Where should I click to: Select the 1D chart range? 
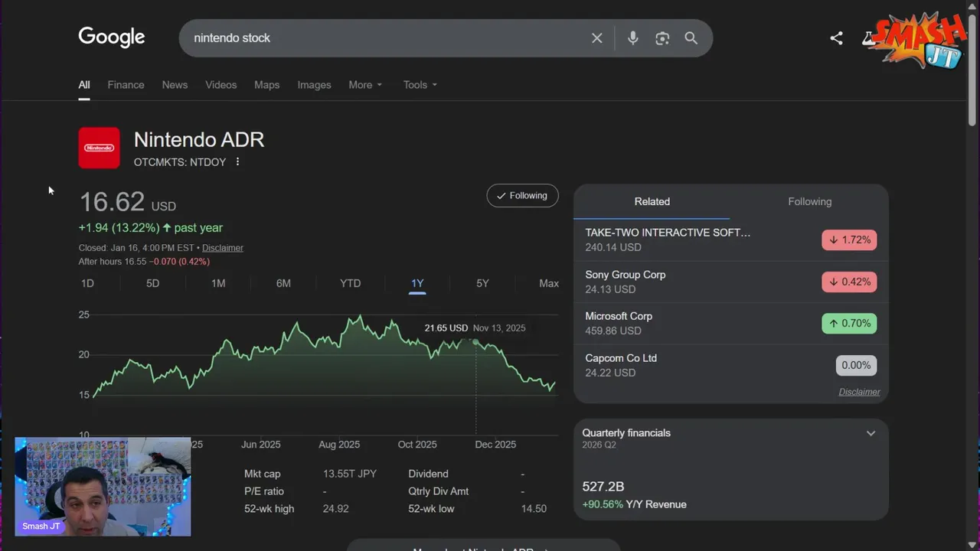click(x=87, y=283)
